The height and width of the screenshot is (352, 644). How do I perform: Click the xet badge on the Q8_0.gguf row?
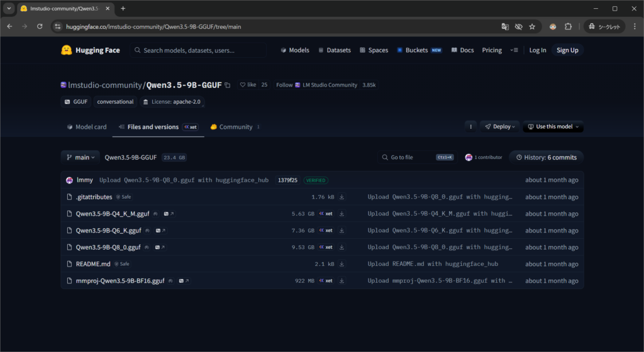point(326,248)
